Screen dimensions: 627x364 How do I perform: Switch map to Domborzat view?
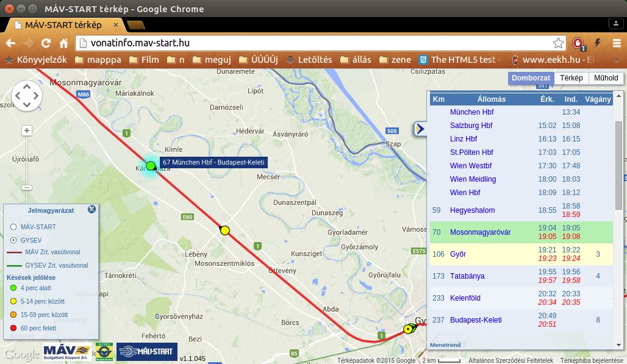(531, 78)
